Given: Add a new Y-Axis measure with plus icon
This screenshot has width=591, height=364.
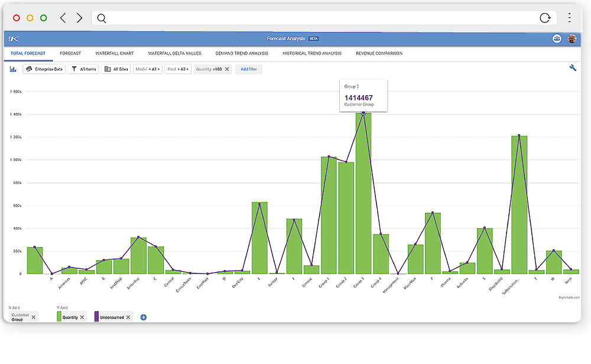Looking at the screenshot, I should coord(144,317).
